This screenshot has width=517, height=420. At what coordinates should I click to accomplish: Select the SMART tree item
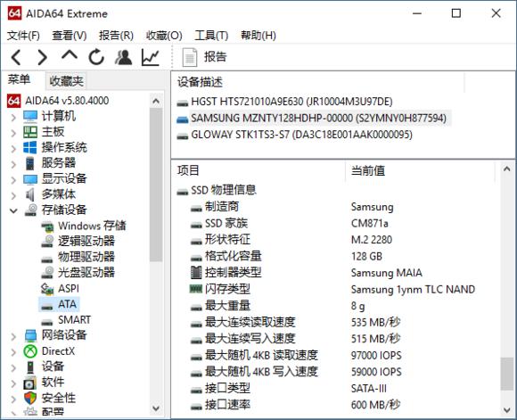point(74,320)
